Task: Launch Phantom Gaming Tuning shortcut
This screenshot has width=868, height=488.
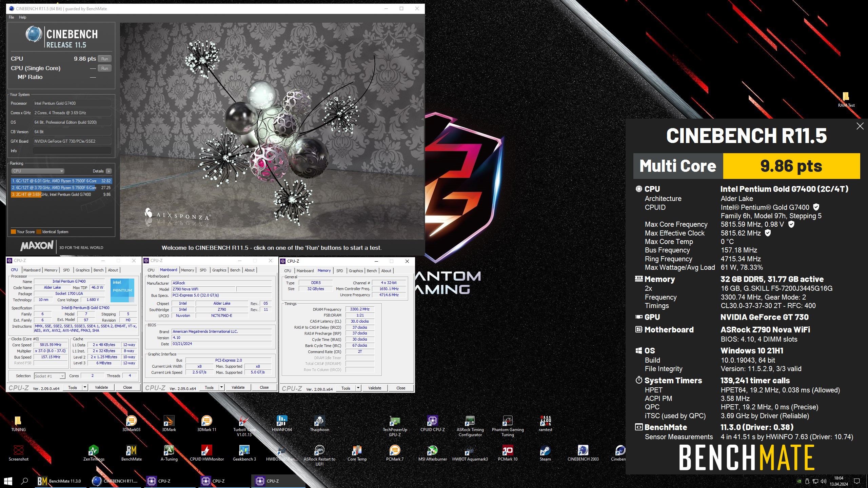Action: (x=508, y=426)
